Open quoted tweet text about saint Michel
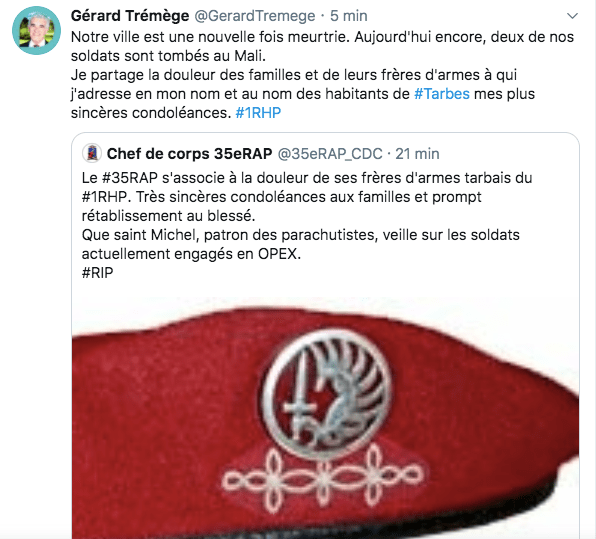596x539 pixels. click(x=300, y=244)
